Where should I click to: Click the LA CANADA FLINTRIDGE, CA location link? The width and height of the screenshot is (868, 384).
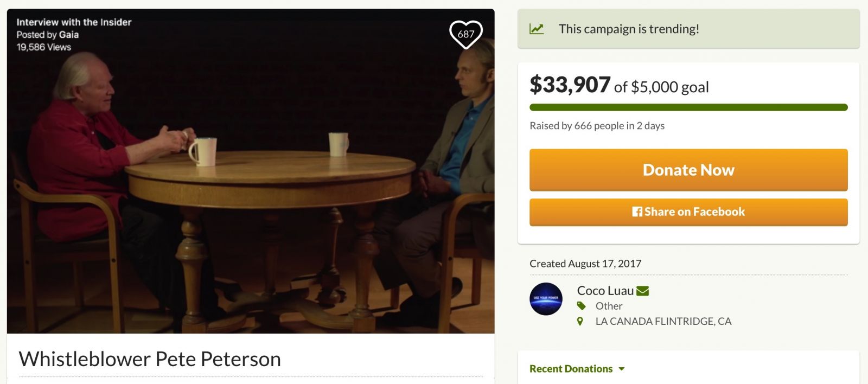click(663, 321)
